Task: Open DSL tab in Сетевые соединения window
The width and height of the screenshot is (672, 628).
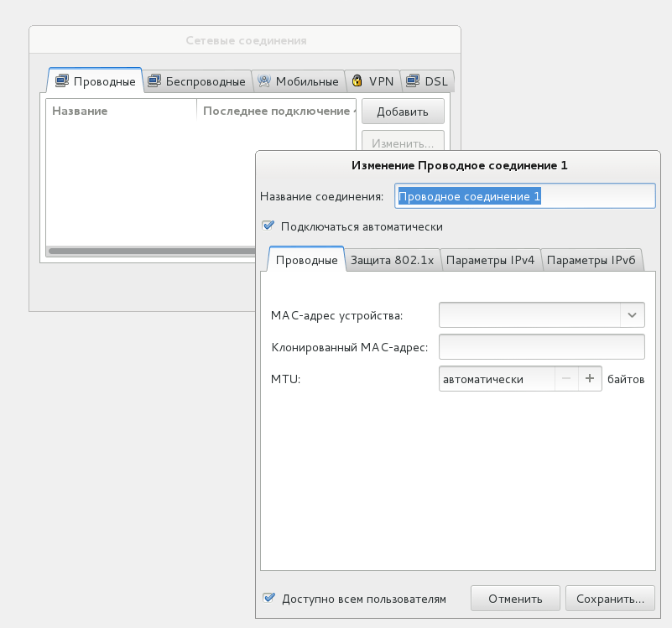Action: 427,81
